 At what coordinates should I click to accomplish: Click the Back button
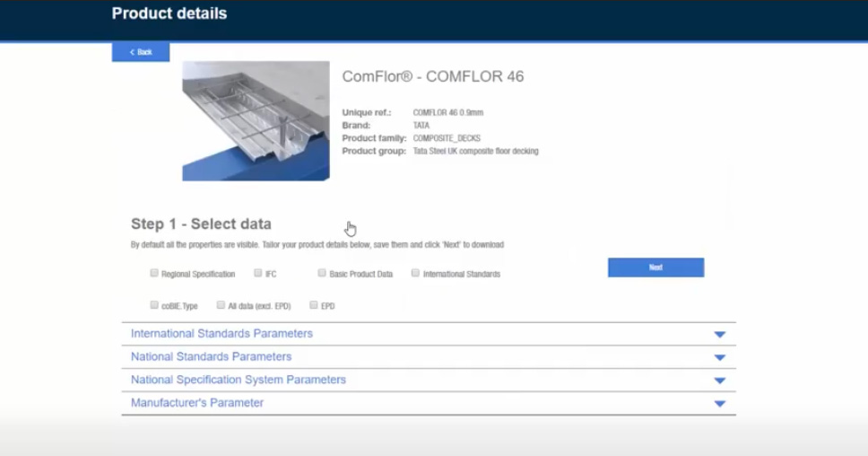(x=141, y=52)
